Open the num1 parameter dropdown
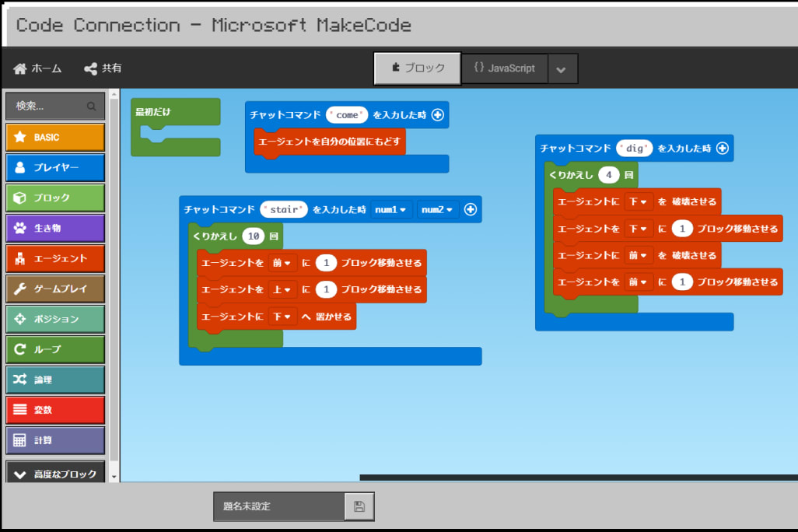 click(391, 209)
